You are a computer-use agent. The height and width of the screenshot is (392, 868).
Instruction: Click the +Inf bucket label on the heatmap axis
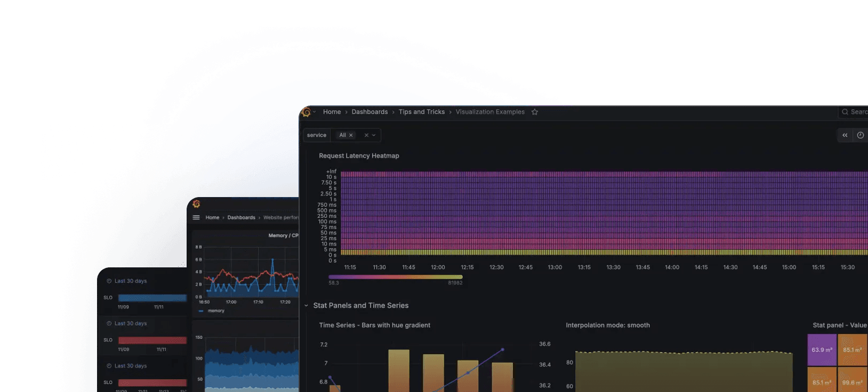[331, 171]
